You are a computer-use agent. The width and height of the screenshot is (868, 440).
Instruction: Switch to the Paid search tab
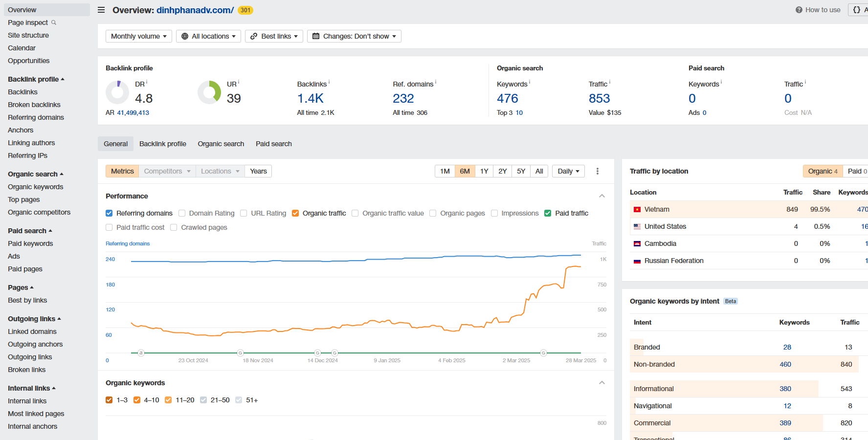pos(274,144)
